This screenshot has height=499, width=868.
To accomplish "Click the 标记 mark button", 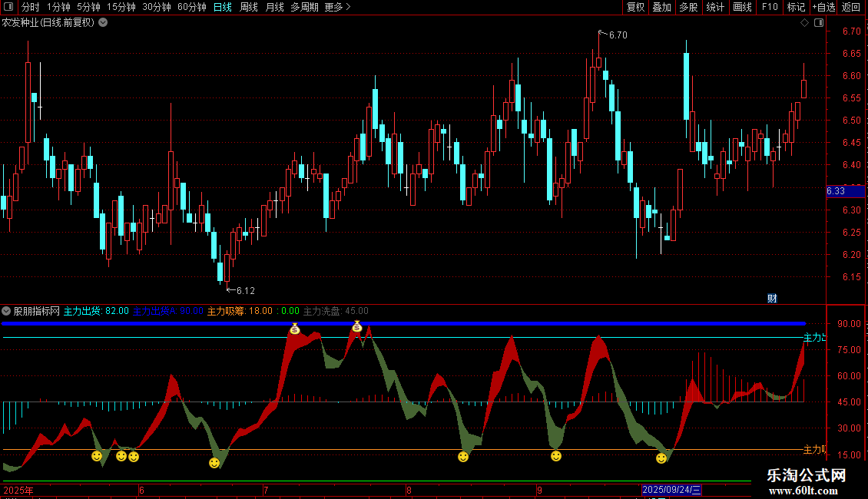I will click(796, 7).
